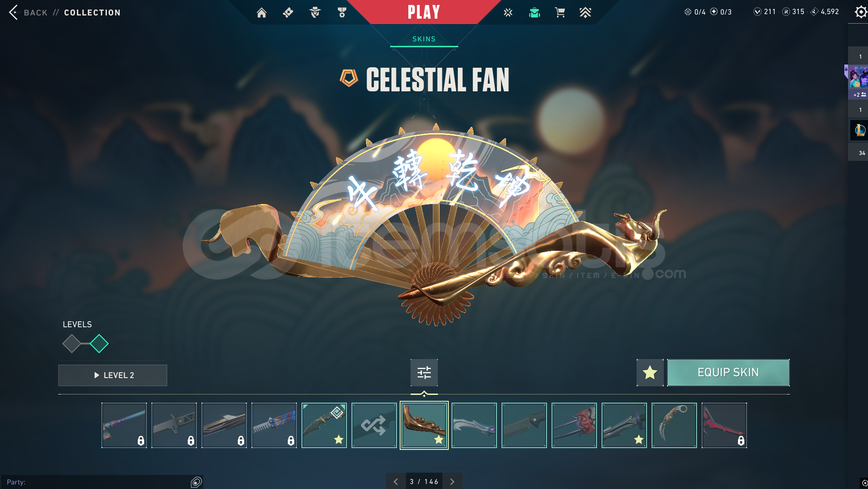The height and width of the screenshot is (489, 868).
Task: Open the party voice chat icon
Action: (x=196, y=482)
